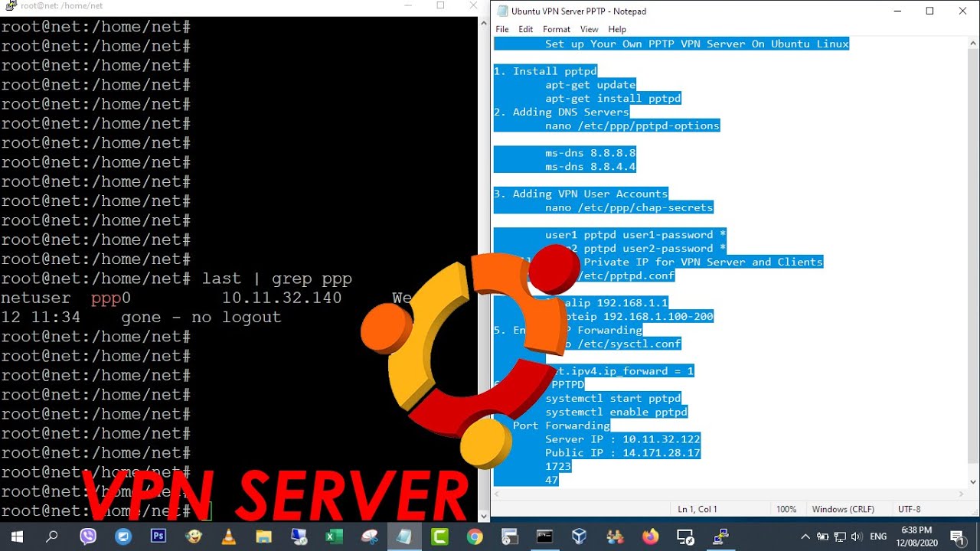Open VLC media player taskbar icon
The image size is (980, 551).
[228, 536]
